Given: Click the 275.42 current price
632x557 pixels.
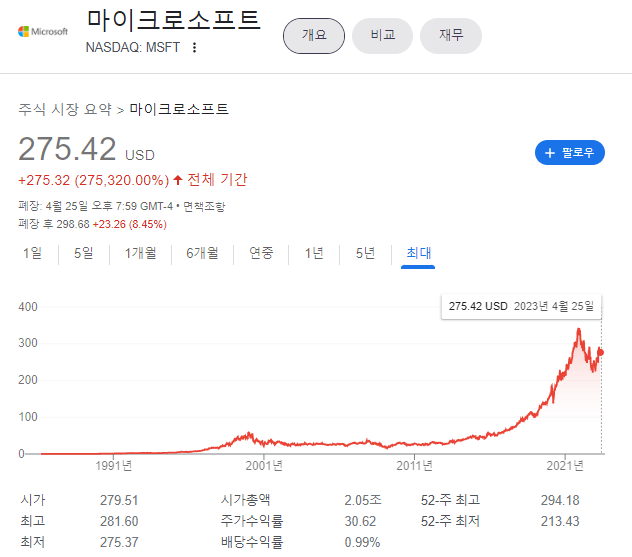Looking at the screenshot, I should coord(67,149).
